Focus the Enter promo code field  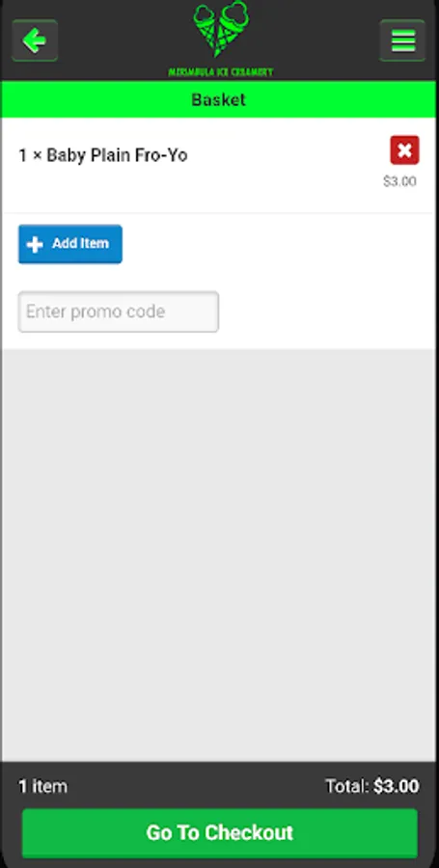click(119, 312)
